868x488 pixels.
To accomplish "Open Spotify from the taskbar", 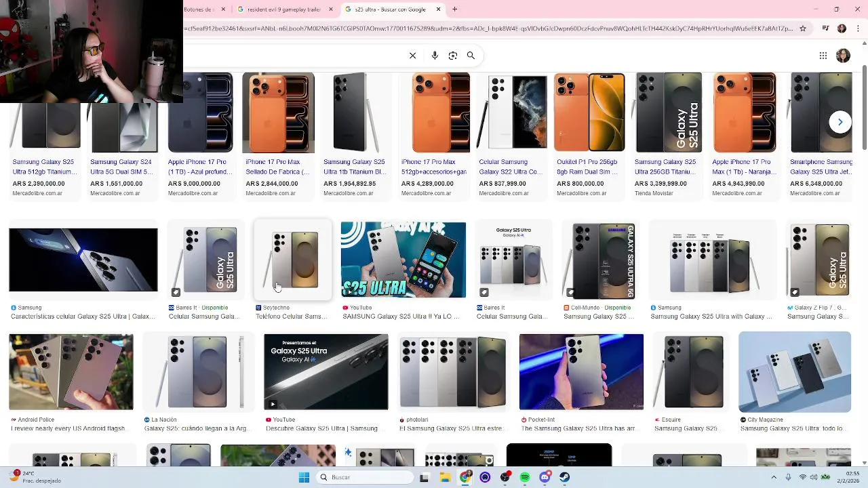I will [525, 477].
